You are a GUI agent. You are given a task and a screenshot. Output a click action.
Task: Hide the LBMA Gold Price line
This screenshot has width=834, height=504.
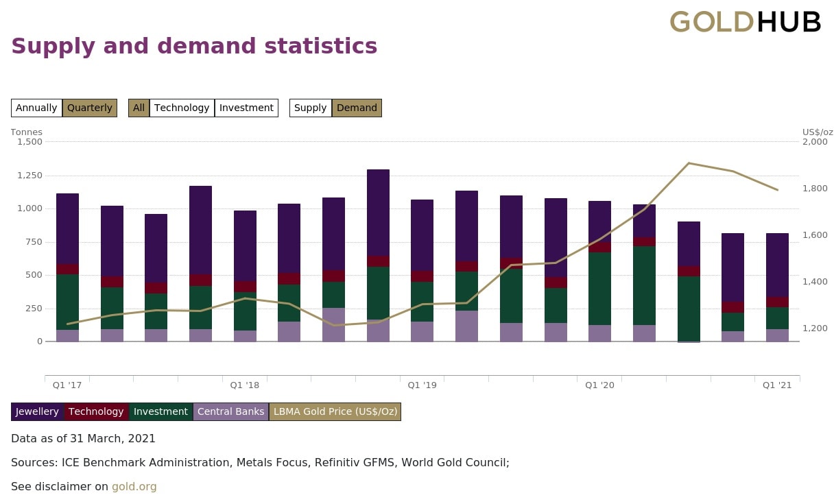pyautogui.click(x=335, y=411)
